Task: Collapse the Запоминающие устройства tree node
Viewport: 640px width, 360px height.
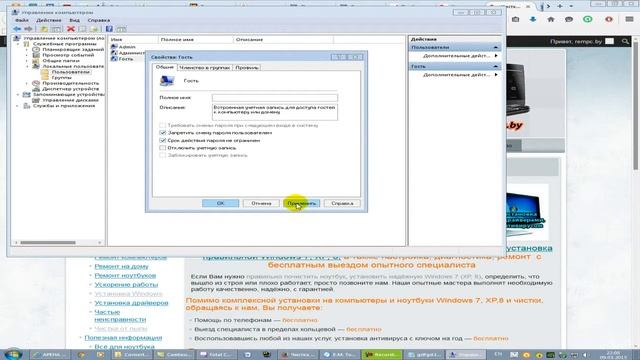Action: coord(18,94)
